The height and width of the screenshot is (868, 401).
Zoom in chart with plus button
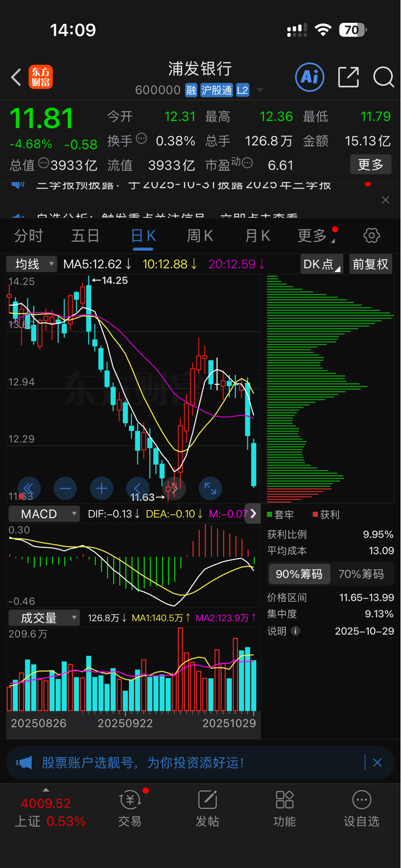102,488
